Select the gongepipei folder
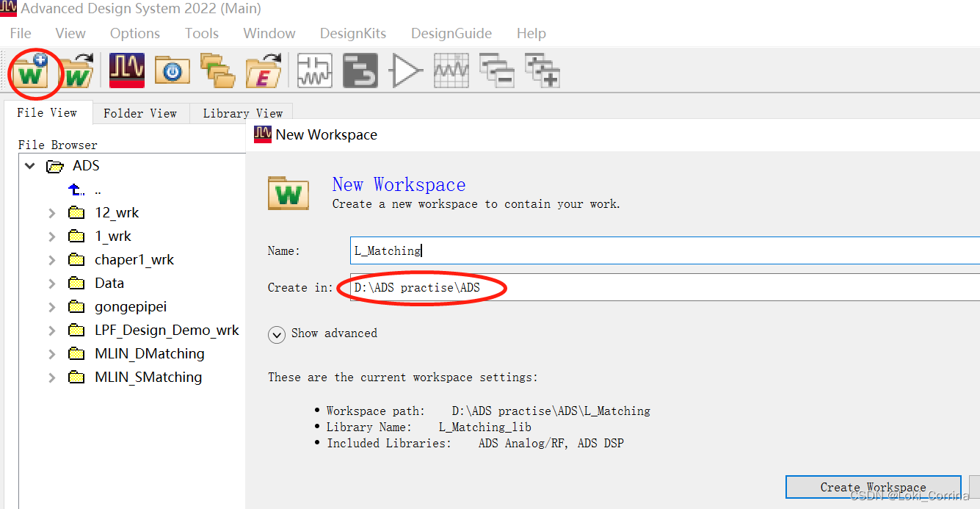 coord(131,307)
